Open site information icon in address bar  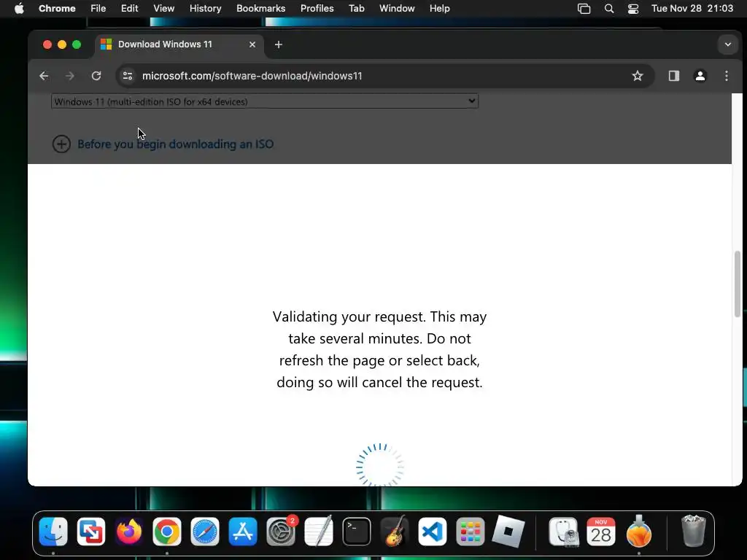[x=128, y=76]
